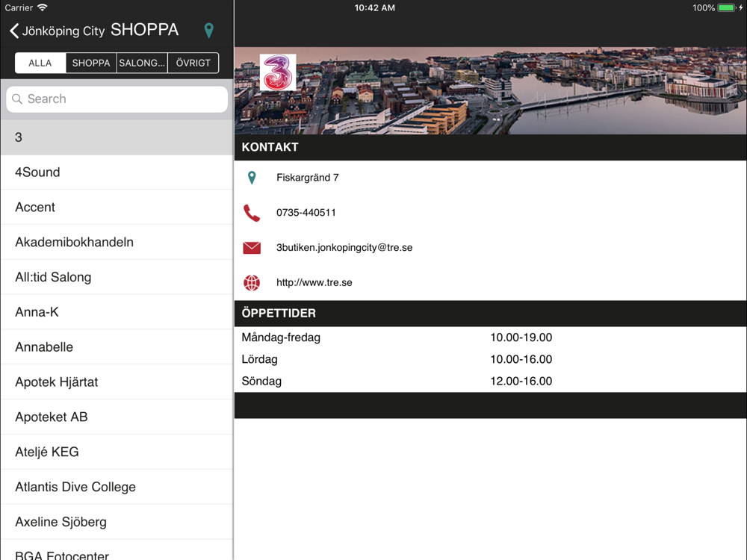Open Ateljé KEG entry

tap(117, 452)
